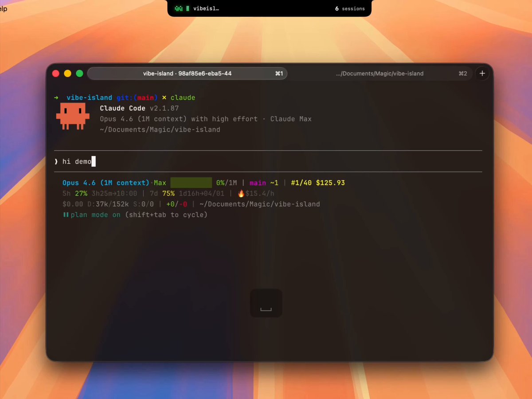Click the '75%' seven-day usage value

tap(168, 193)
